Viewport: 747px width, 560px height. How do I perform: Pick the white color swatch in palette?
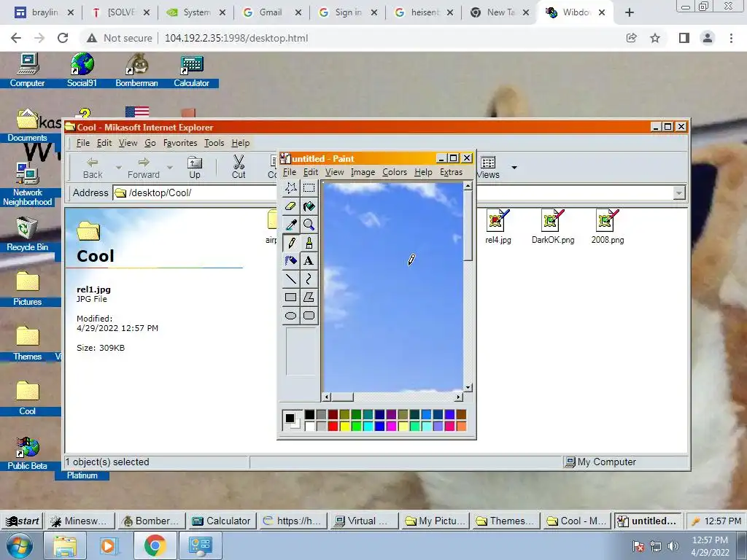[309, 426]
